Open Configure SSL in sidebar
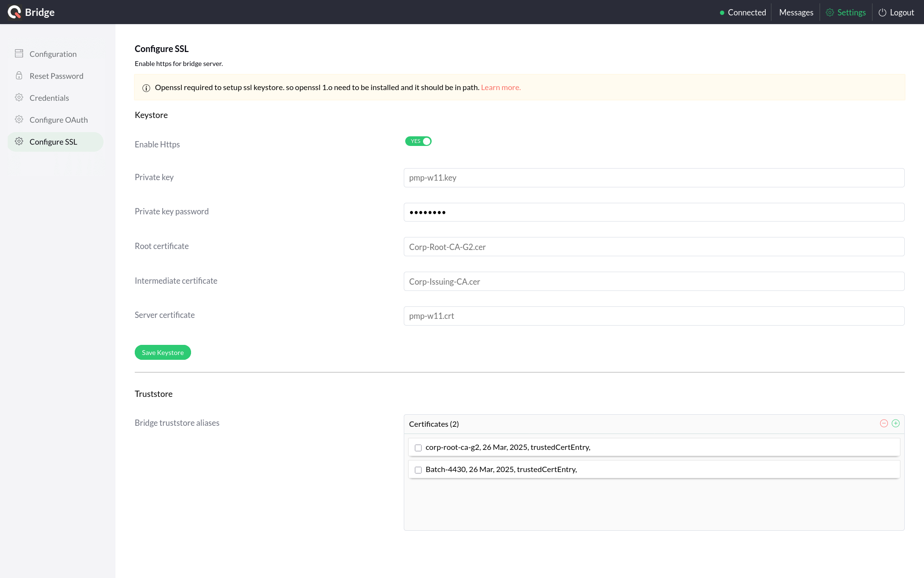The image size is (924, 578). click(x=53, y=142)
